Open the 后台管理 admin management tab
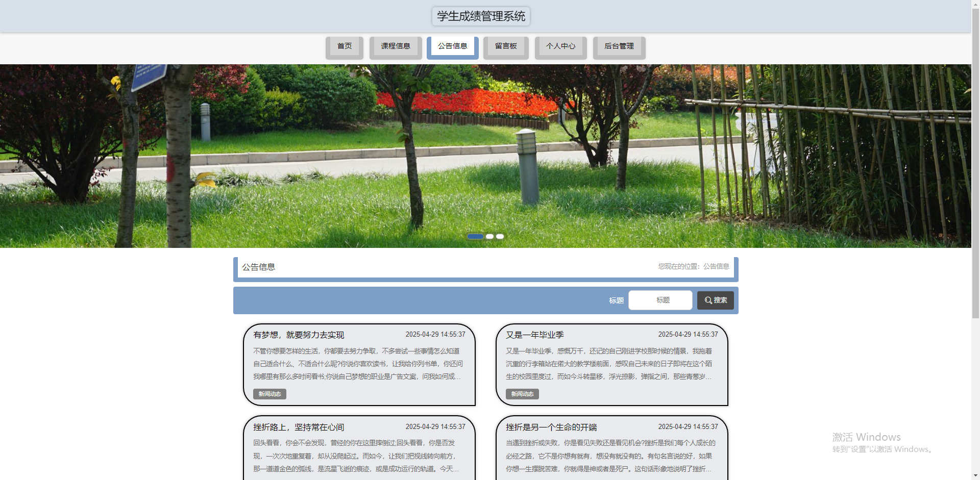Image resolution: width=980 pixels, height=480 pixels. [x=619, y=46]
